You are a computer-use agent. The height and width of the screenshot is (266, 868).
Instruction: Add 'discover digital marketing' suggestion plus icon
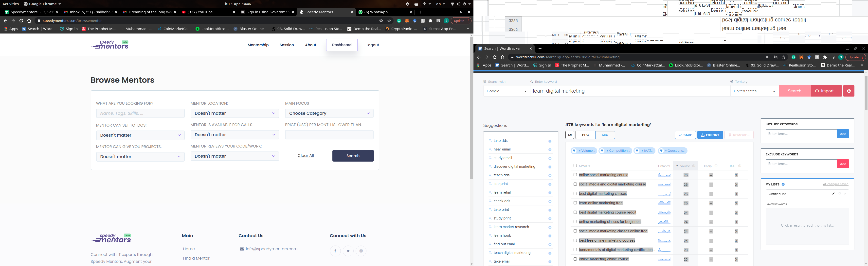tap(550, 167)
